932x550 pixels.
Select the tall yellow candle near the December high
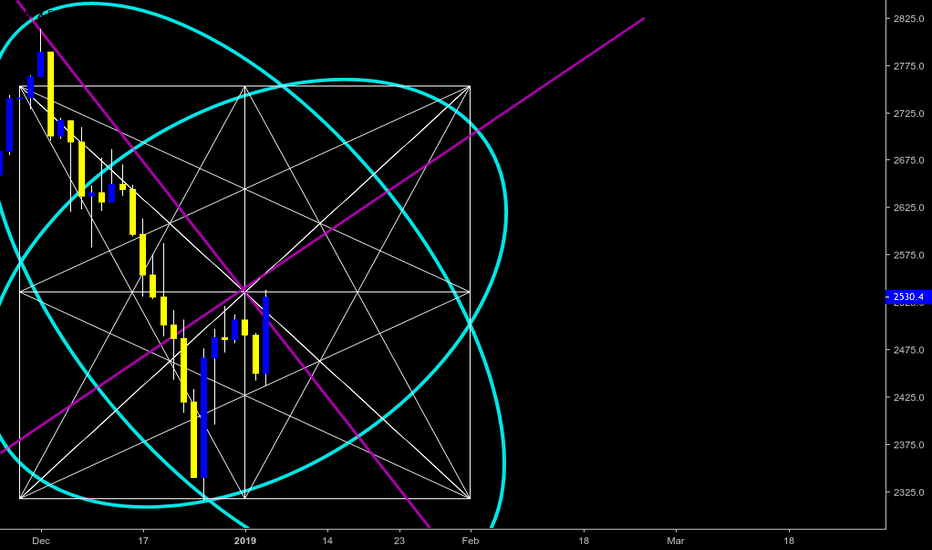click(51, 94)
